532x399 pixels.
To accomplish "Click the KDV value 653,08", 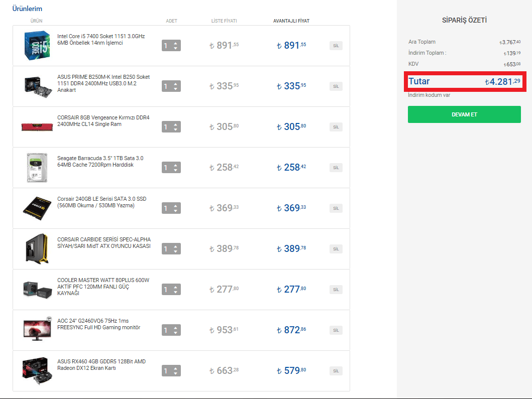I will [512, 64].
